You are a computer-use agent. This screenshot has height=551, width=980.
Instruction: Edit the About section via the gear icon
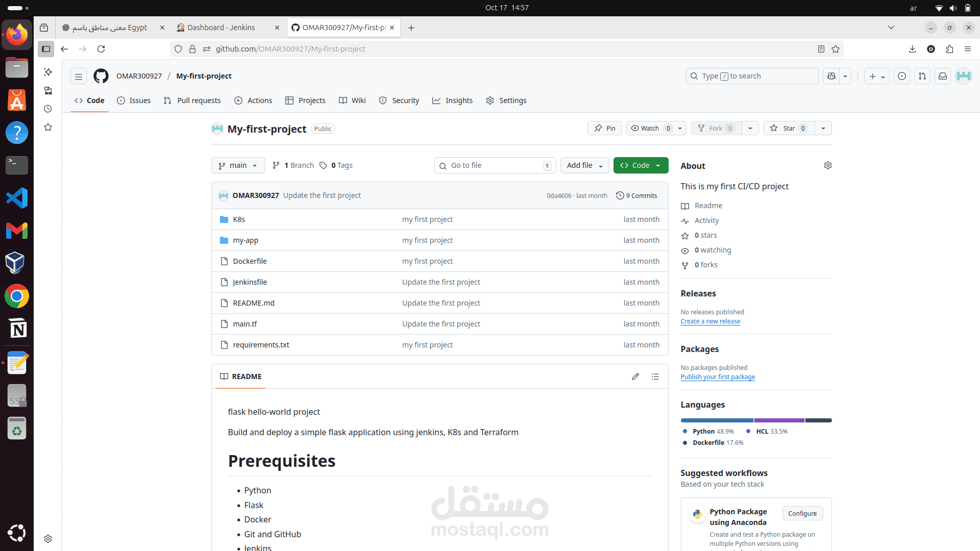tap(828, 165)
